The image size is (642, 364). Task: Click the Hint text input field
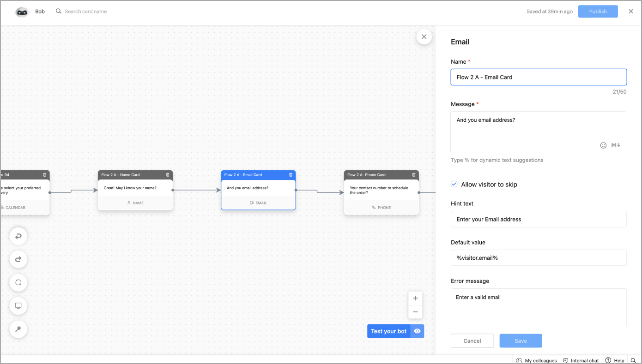(539, 219)
